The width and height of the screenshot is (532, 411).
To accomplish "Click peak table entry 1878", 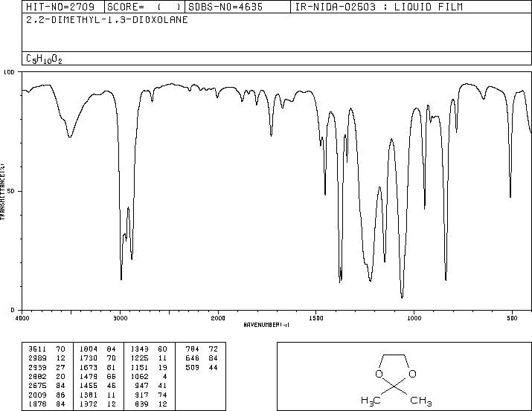I will [37, 404].
